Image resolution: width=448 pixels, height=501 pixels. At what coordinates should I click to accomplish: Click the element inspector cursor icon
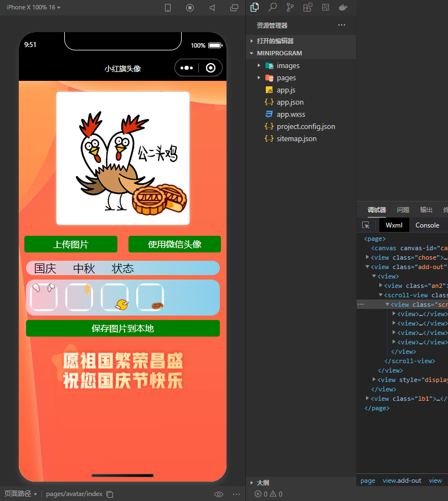click(366, 225)
